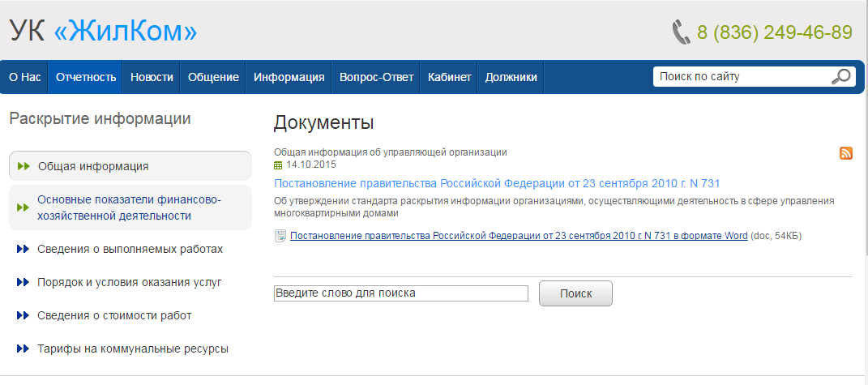
Task: Click arrows icon beside Общая информация
Action: pyautogui.click(x=24, y=166)
